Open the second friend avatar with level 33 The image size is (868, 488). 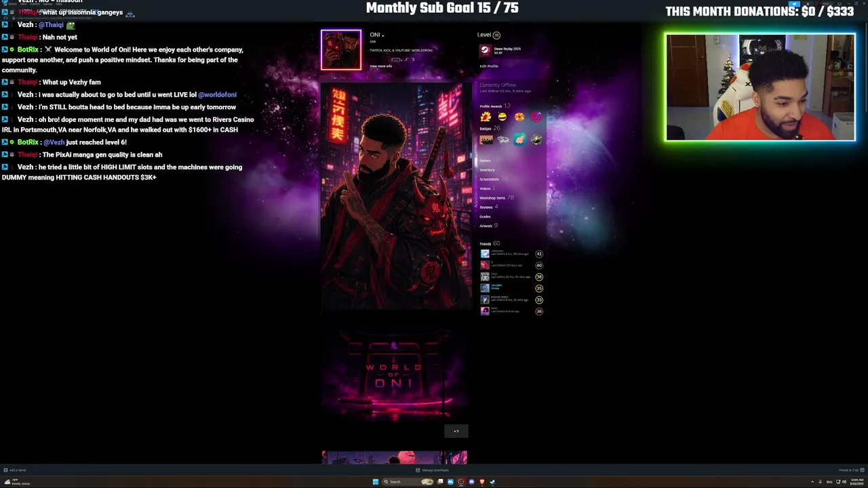(485, 300)
